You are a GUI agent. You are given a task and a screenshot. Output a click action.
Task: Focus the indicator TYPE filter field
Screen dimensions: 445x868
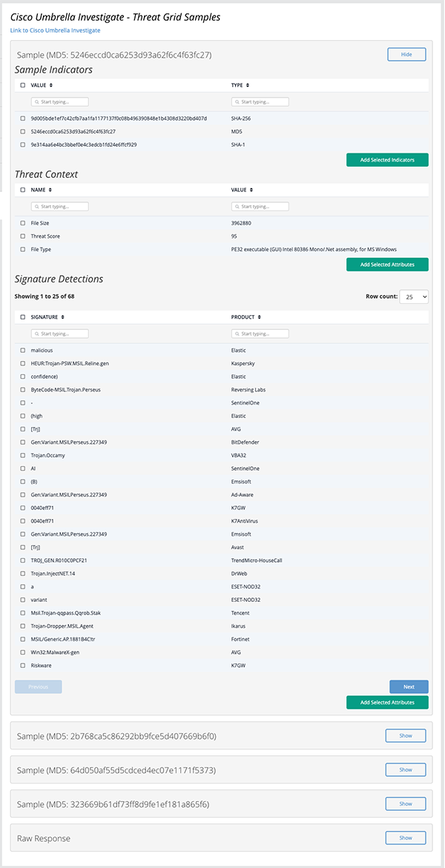pos(260,102)
